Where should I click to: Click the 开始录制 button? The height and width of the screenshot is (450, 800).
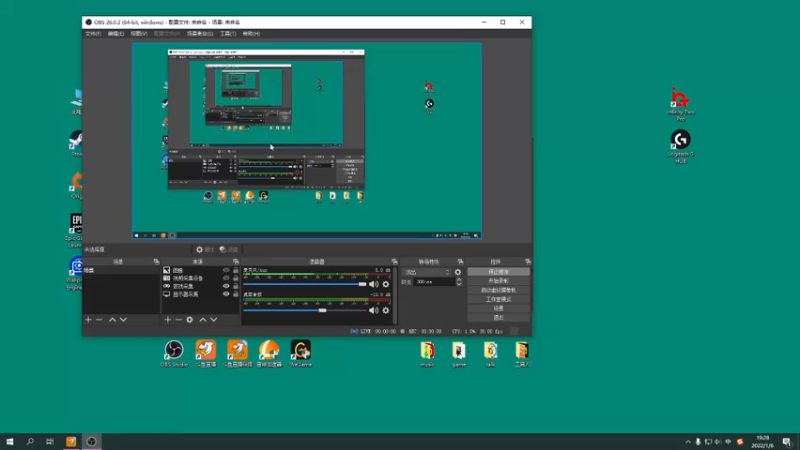(x=498, y=281)
